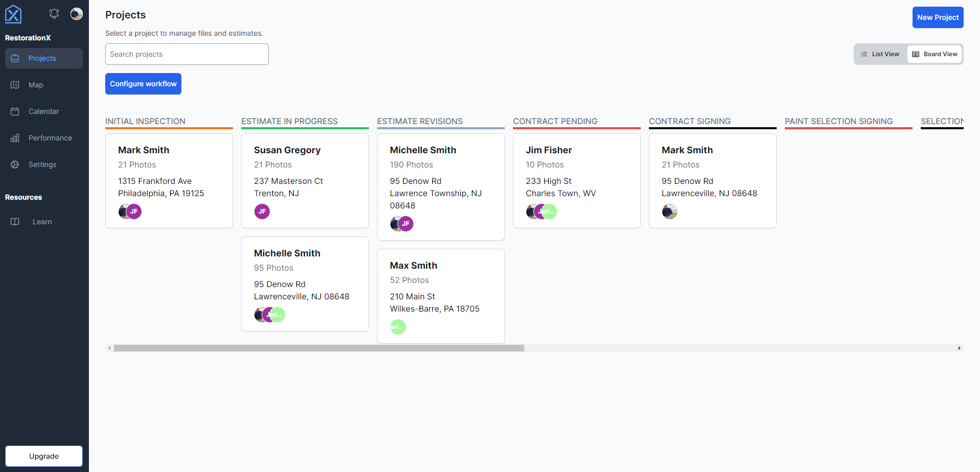Click the RestorationX logo icon
Screen dimensions: 980x472
pyautogui.click(x=13, y=14)
